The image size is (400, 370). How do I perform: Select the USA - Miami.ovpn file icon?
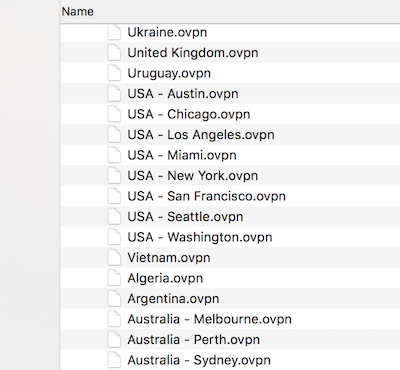pos(114,155)
